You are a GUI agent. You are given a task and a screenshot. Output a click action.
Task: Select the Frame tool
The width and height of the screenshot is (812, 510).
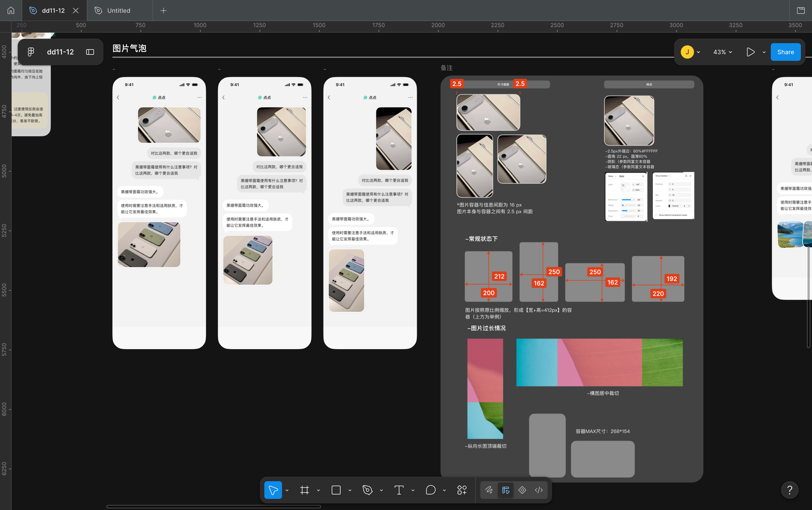(x=304, y=490)
